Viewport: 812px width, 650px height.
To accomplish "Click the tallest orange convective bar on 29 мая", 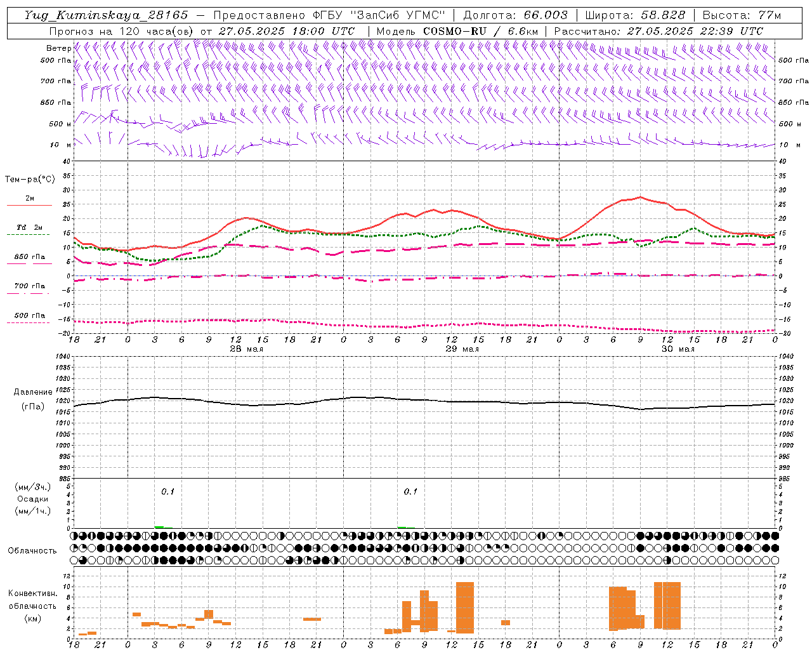I will 465,607.
